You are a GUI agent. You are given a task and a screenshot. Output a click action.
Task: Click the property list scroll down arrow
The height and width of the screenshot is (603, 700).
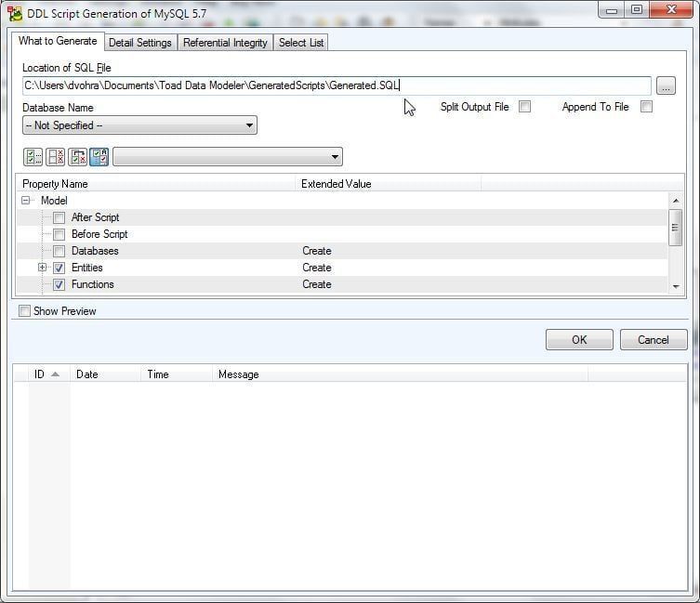(x=676, y=286)
